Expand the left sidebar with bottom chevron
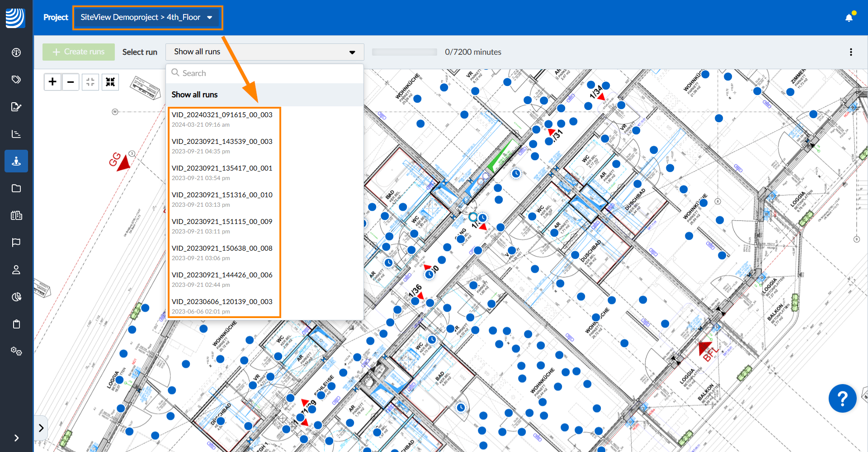 point(16,438)
